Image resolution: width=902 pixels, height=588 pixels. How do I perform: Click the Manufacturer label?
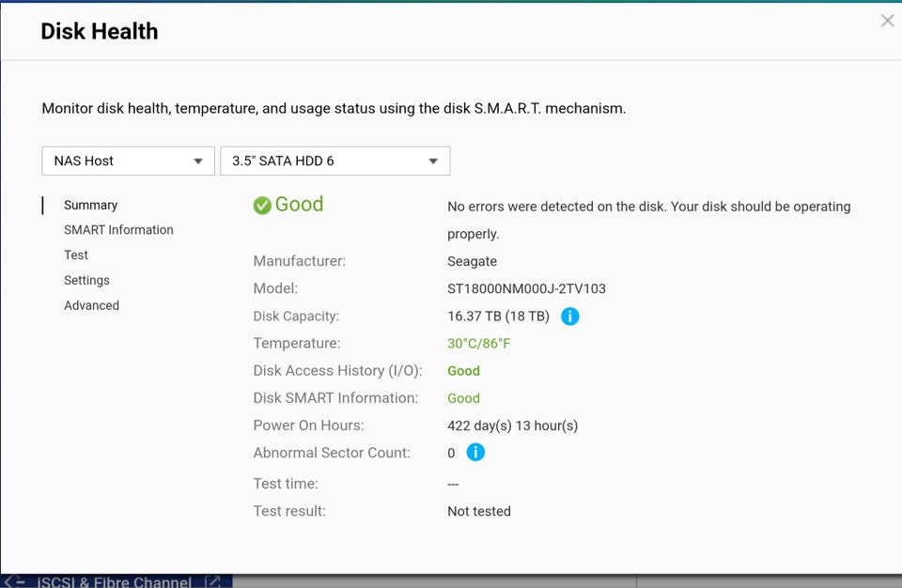[299, 260]
